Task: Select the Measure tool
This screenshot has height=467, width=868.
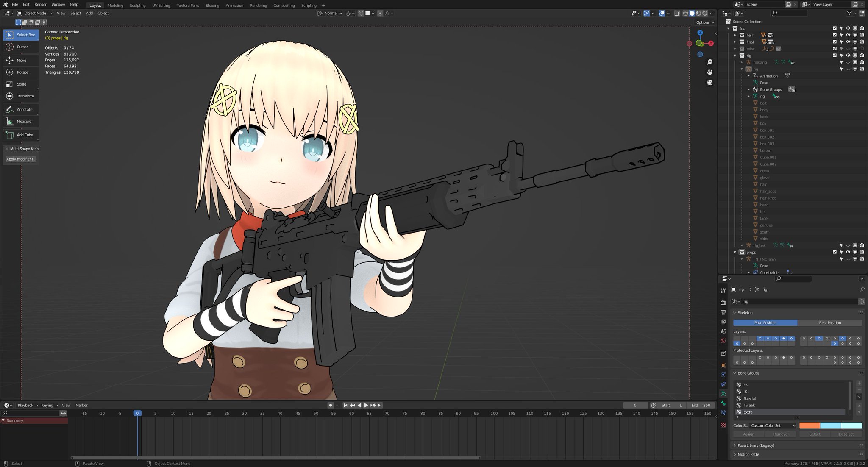Action: point(21,122)
